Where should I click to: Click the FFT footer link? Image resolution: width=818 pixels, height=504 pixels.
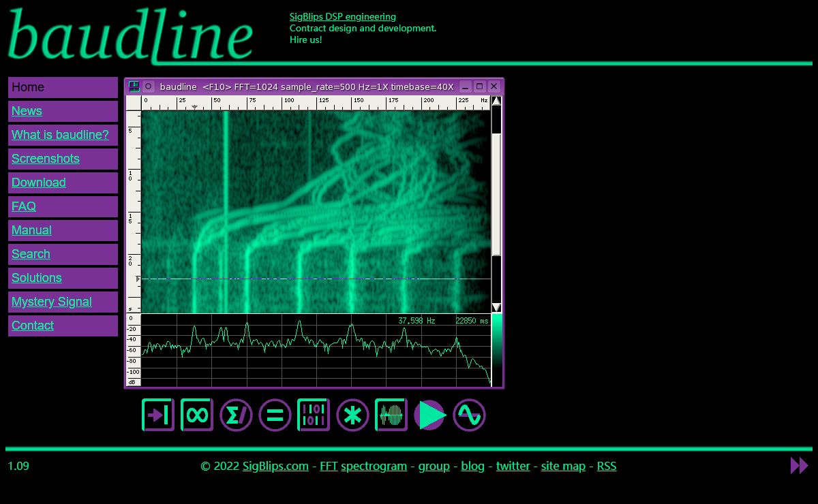pos(329,466)
